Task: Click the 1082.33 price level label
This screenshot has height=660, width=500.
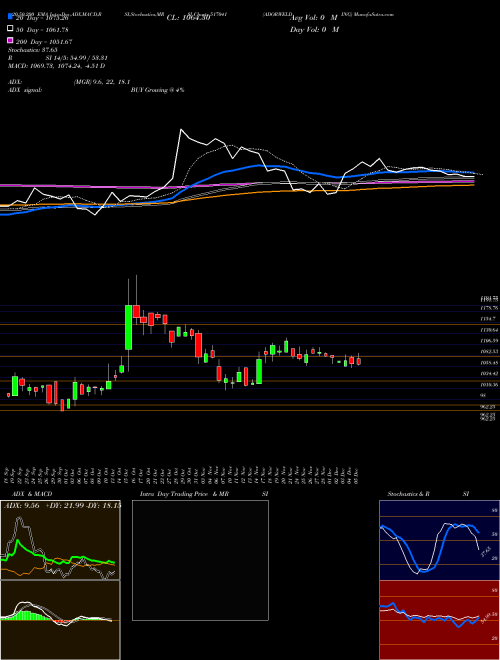Action: tap(490, 351)
